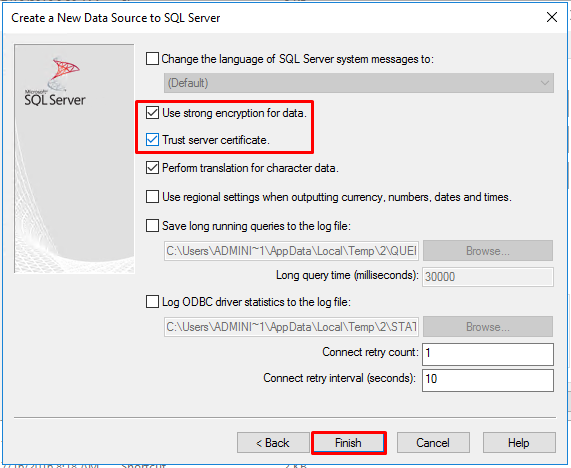Go to previous step with Back button
Screen dimensions: 571x468
click(273, 443)
